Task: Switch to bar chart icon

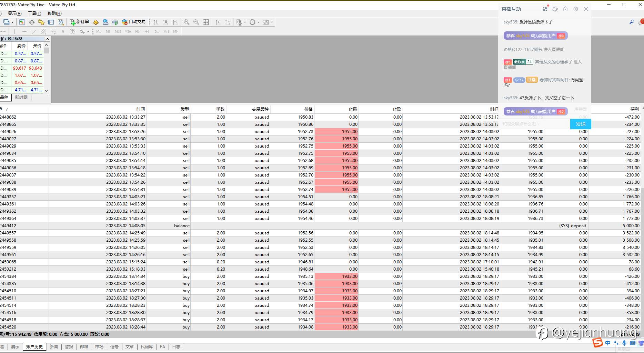Action: [x=156, y=22]
